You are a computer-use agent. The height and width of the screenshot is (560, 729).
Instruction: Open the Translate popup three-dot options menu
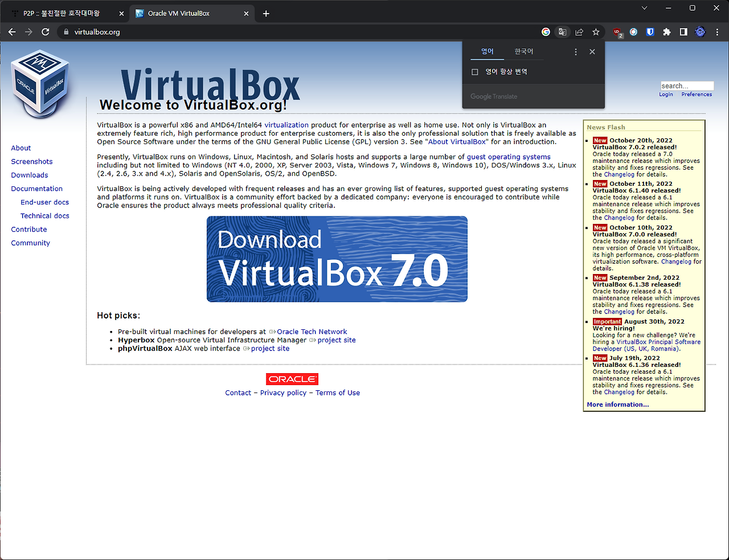[575, 51]
